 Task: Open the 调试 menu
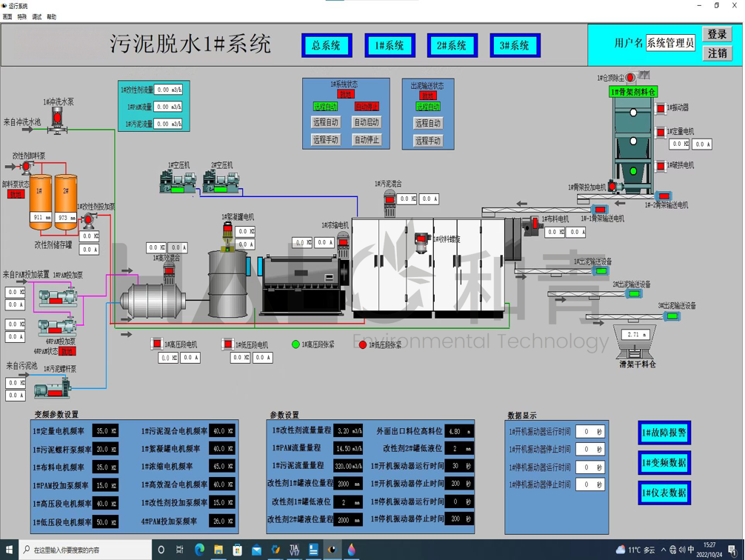37,16
